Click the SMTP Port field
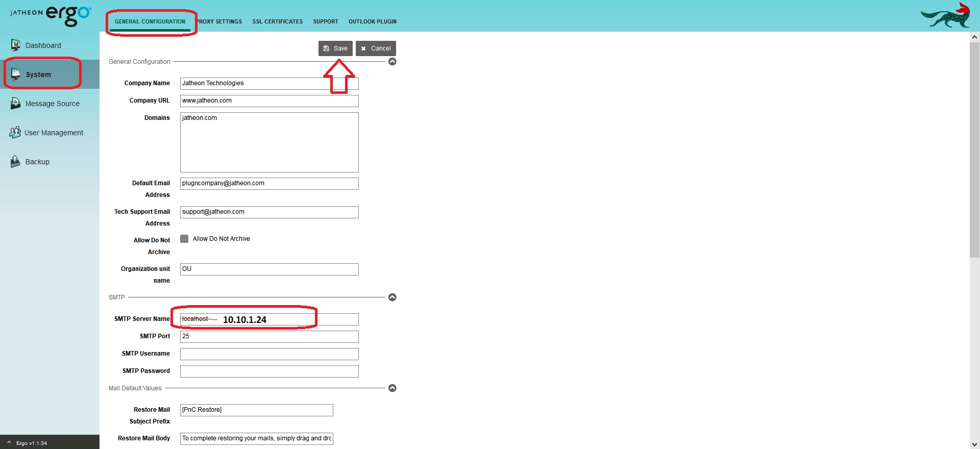Screen dimensions: 980x449 click(269, 337)
